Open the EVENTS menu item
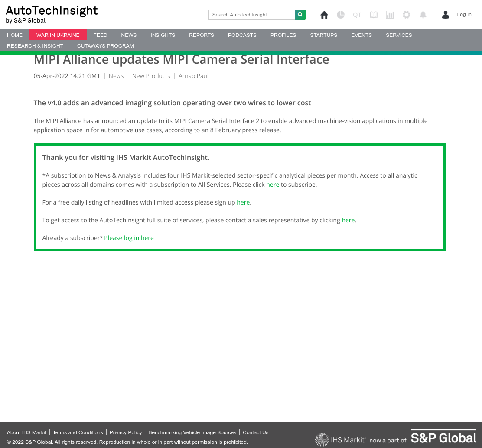 pyautogui.click(x=361, y=35)
